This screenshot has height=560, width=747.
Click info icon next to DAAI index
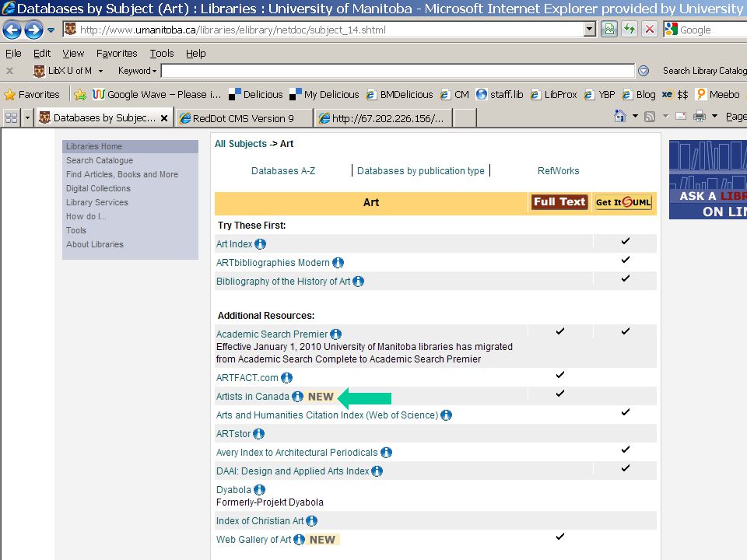(x=377, y=471)
